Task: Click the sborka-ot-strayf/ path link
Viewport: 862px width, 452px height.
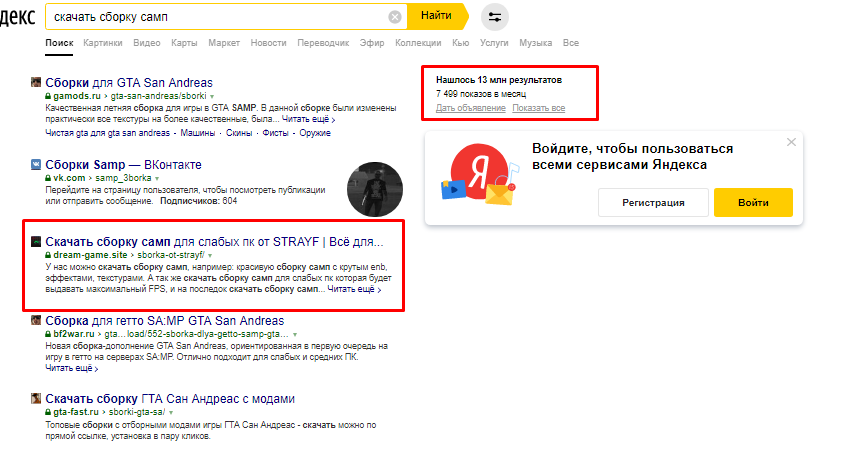Action: 171,255
